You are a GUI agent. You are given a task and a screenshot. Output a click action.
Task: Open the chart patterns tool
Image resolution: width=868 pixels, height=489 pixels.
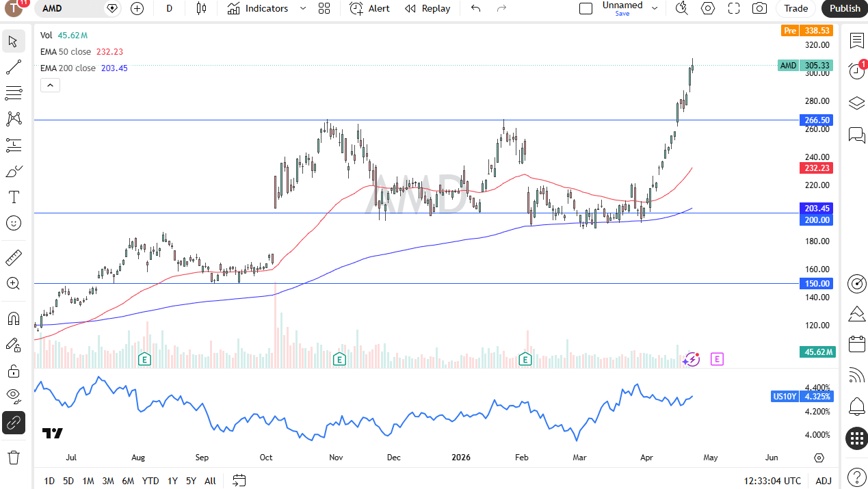tap(14, 119)
